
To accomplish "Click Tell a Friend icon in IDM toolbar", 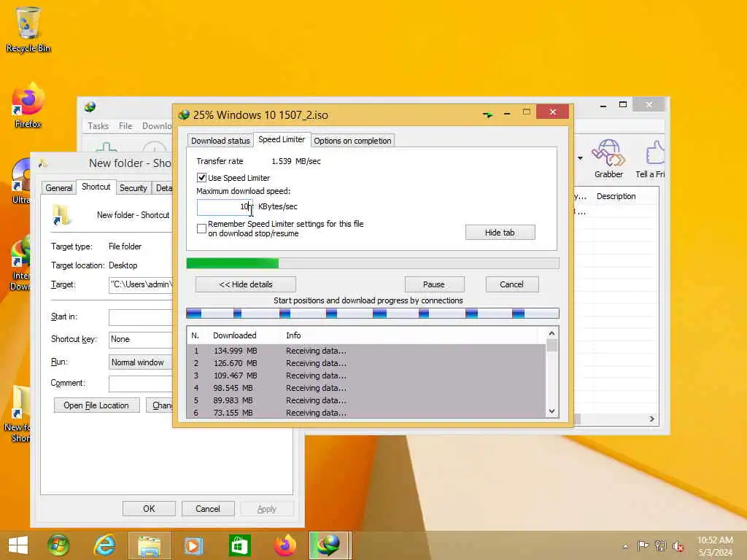I will coord(651,159).
